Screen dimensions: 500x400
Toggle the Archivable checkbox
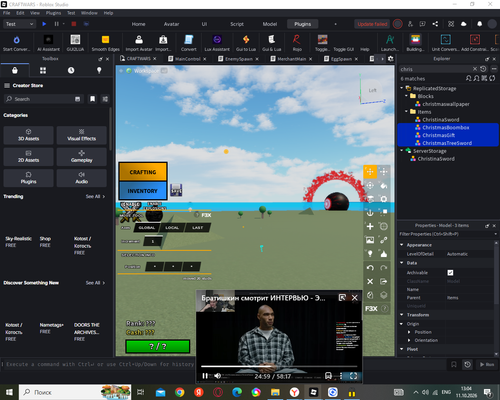point(450,273)
